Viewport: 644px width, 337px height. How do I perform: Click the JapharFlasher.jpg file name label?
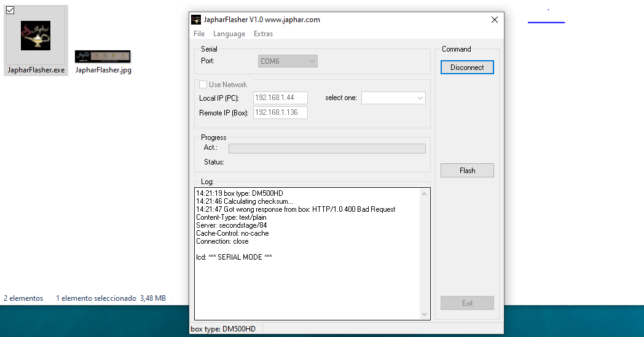[x=103, y=70]
